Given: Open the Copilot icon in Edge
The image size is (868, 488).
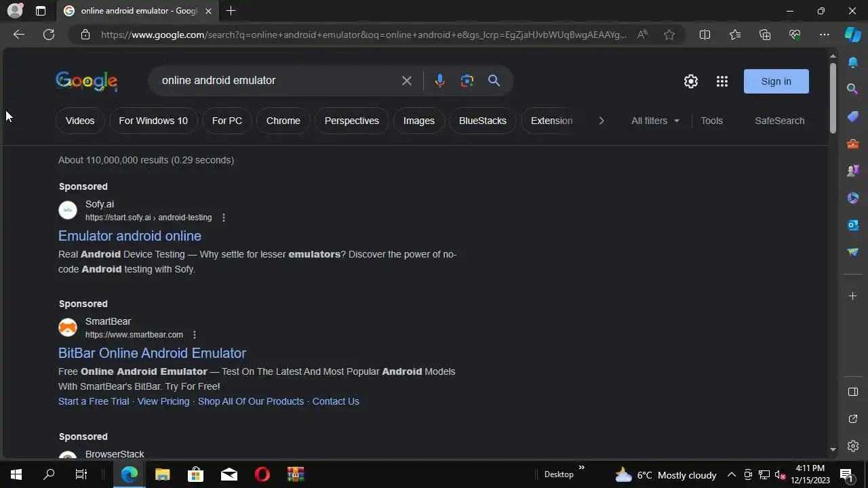Looking at the screenshot, I should [x=852, y=35].
